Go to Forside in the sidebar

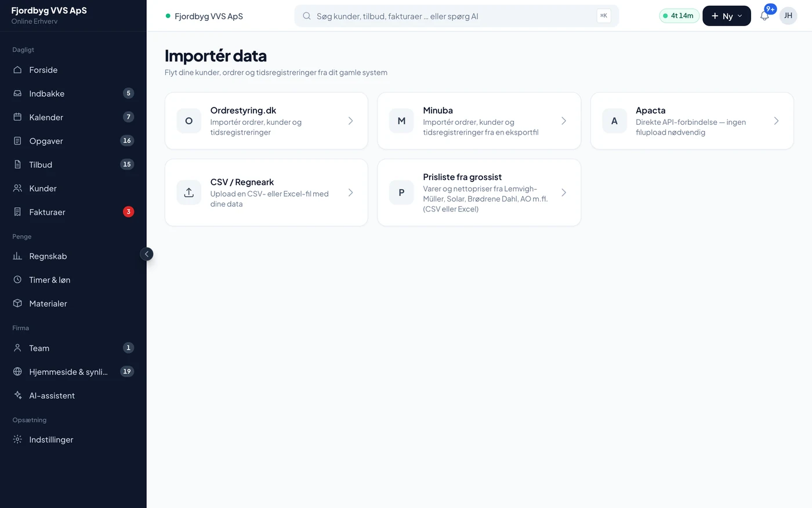pos(73,70)
